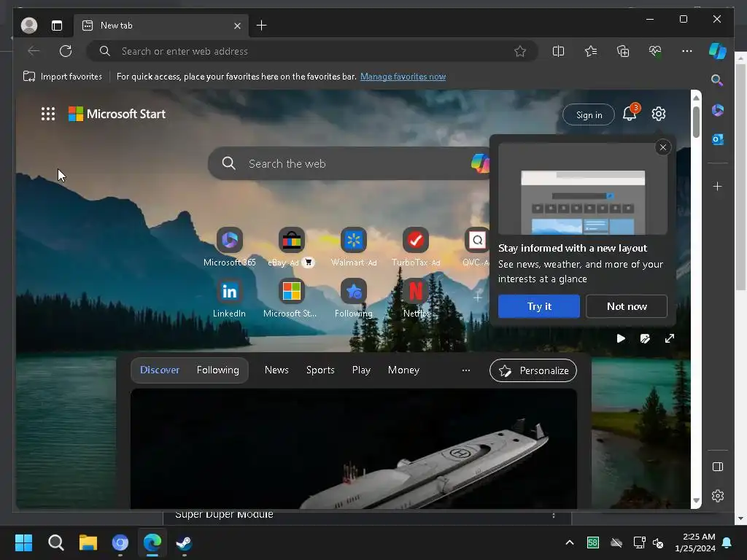
Task: Open the News tab
Action: 276,370
